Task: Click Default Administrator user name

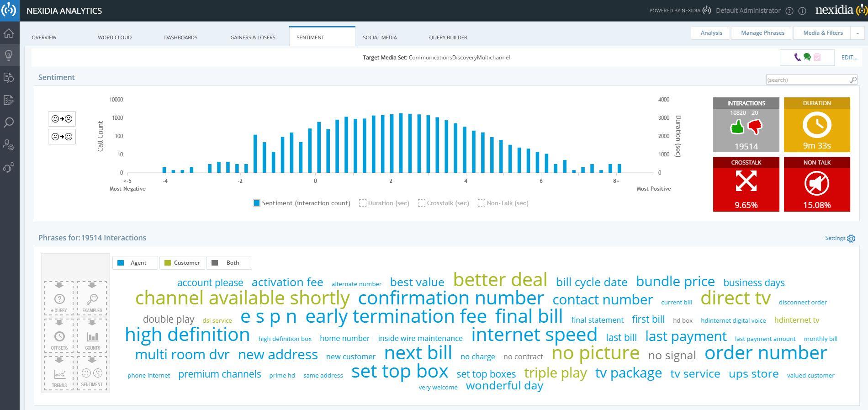Action: [x=748, y=11]
